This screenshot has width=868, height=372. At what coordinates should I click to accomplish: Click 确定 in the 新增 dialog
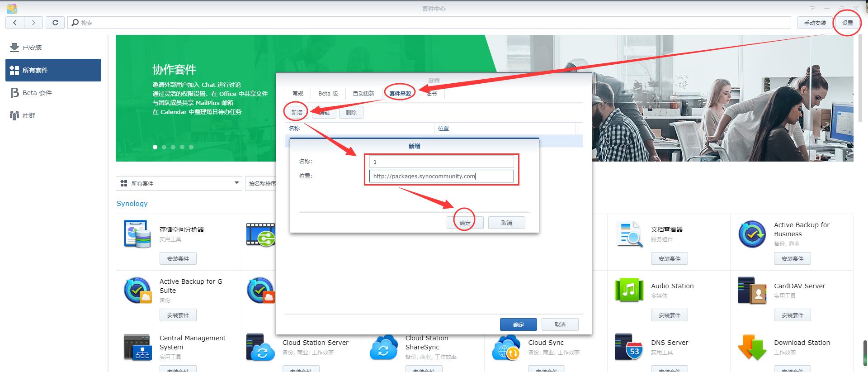click(x=465, y=223)
